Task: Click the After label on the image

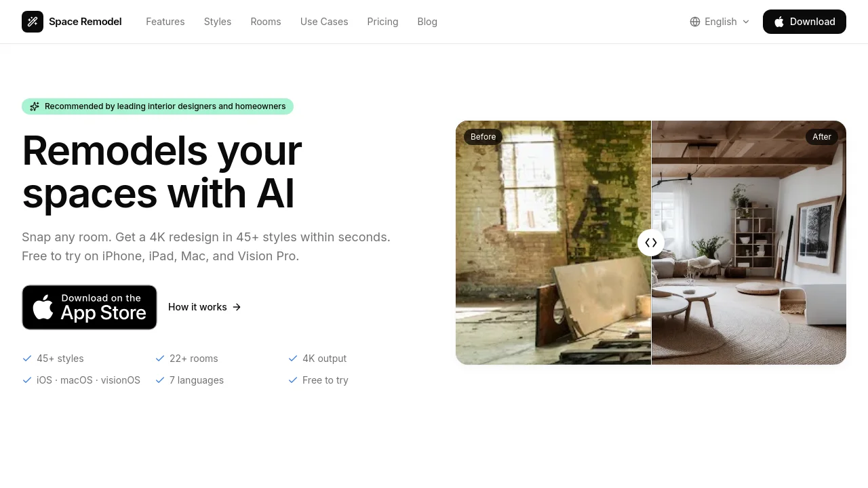Action: point(822,137)
